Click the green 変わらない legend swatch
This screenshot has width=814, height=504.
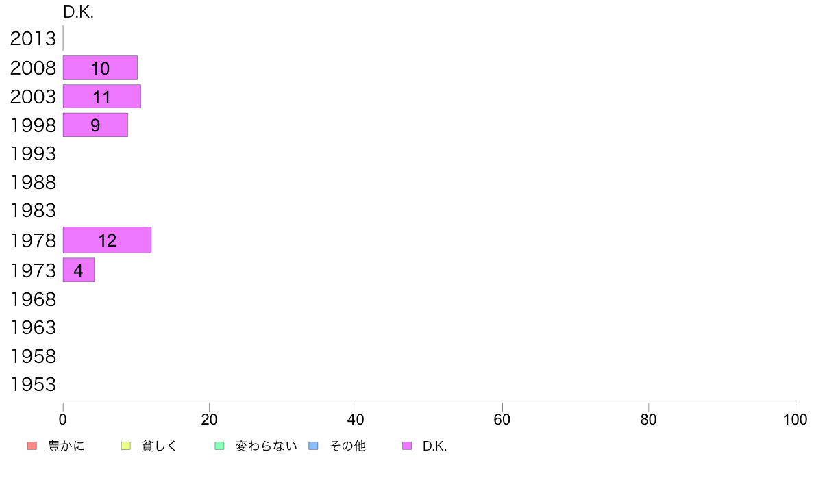pyautogui.click(x=219, y=446)
